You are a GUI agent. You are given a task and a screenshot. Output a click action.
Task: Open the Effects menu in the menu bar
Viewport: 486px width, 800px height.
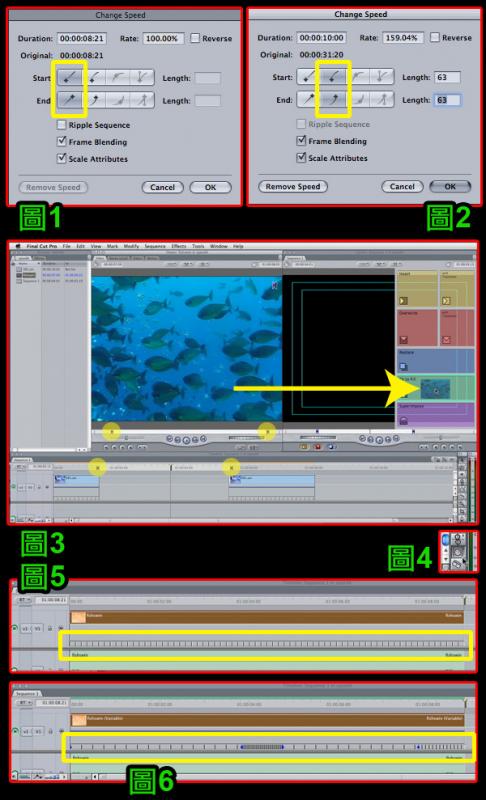pos(178,246)
